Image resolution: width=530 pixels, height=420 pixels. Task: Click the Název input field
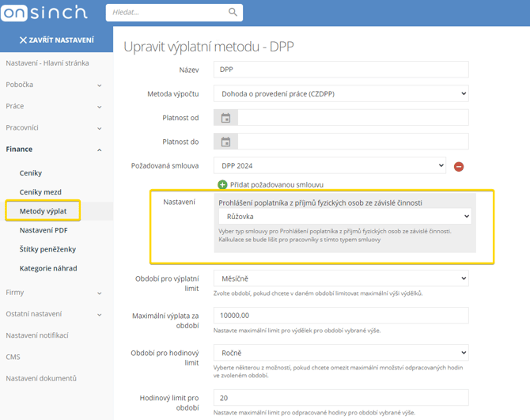341,70
